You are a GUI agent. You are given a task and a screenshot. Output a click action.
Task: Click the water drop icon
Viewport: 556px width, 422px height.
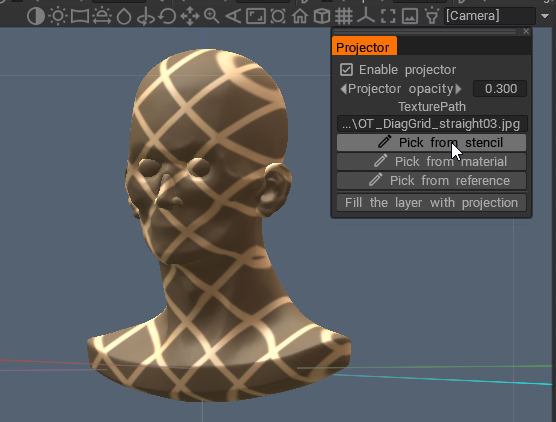click(x=124, y=16)
